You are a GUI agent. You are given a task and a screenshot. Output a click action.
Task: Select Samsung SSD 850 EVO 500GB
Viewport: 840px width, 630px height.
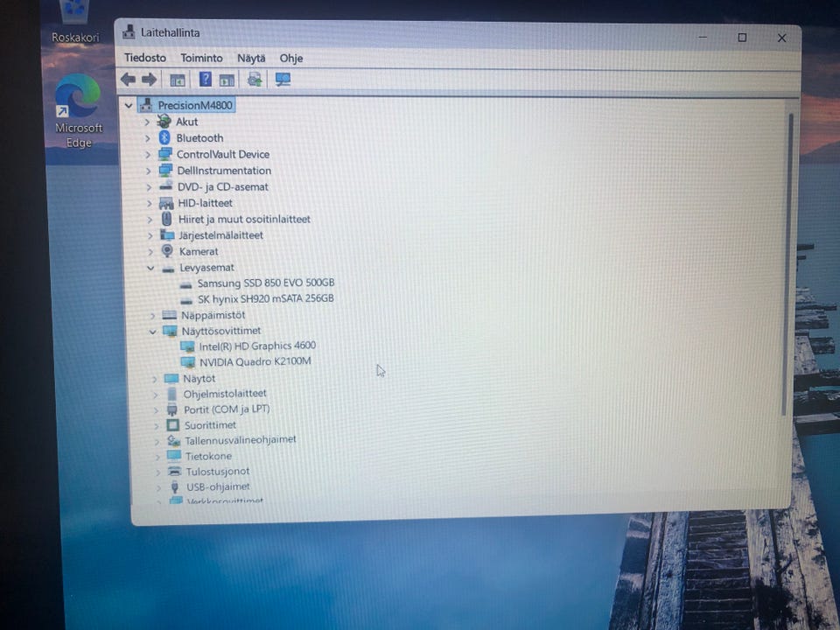tap(266, 283)
